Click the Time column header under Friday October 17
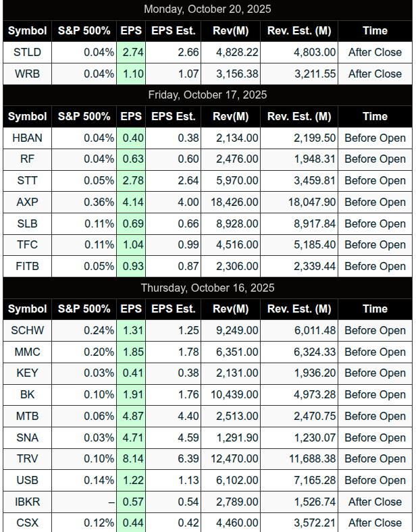Screen dimensions: 418x532 pos(375,116)
